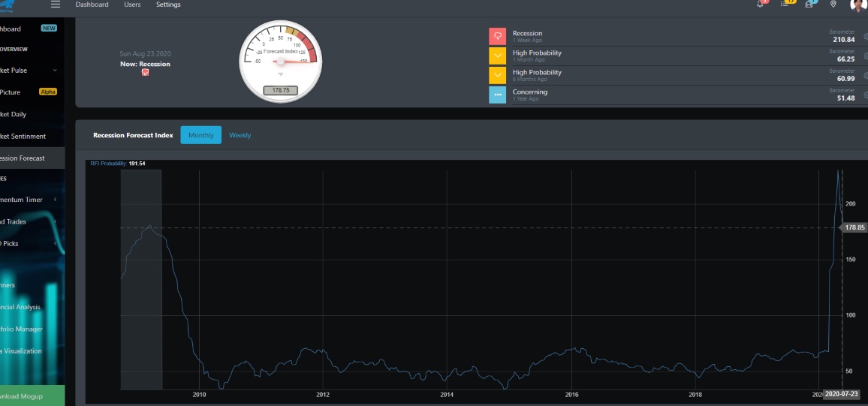
Task: Click the shaded recession band on the chart
Action: 141,279
